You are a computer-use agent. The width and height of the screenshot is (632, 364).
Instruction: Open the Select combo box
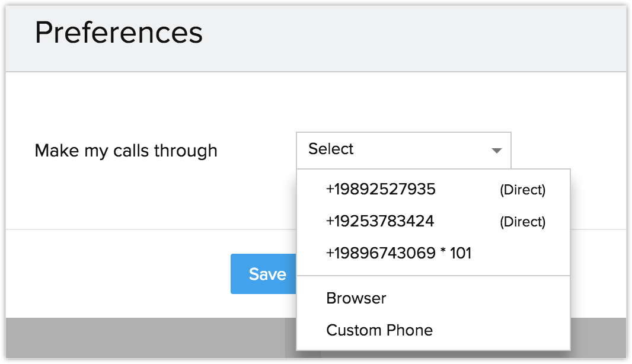pos(403,150)
